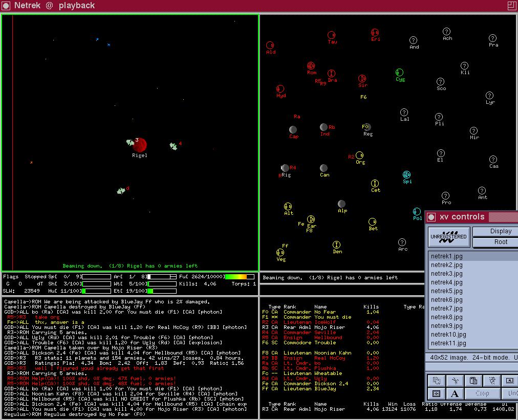Viewport: 518px width, 420px height.
Task: Click the UNREGISTERED xv logo button
Action: click(x=448, y=237)
